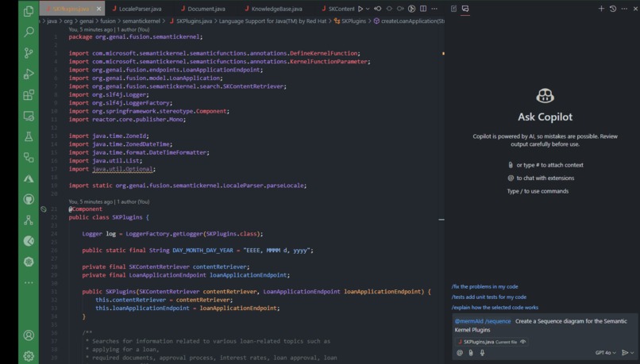Open send options dropdown arrow
The width and height of the screenshot is (640, 364).
tap(632, 353)
